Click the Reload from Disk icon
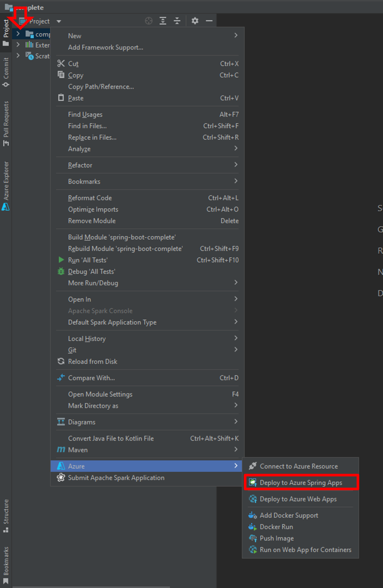 tap(61, 361)
